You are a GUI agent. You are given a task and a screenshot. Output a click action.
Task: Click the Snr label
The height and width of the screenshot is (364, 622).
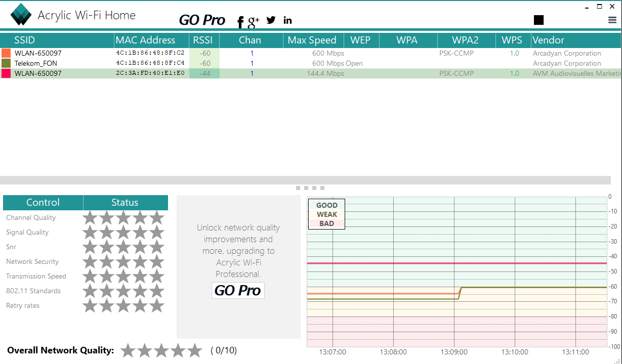(11, 247)
